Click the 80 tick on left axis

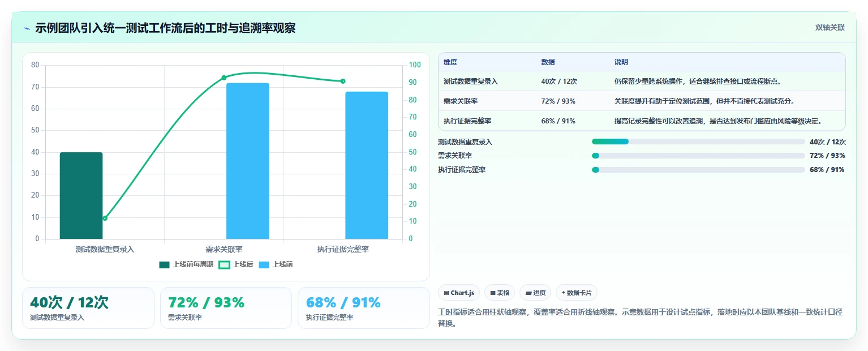[35, 65]
